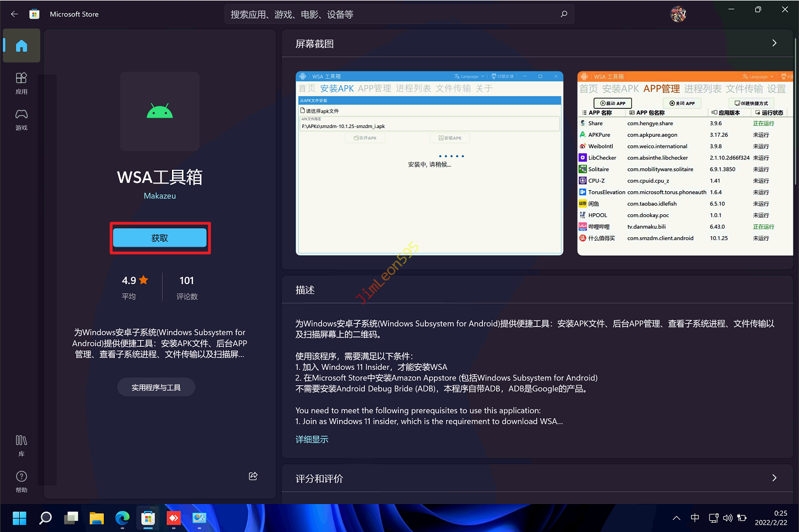Open the Makazeu publisher link

pyautogui.click(x=160, y=196)
